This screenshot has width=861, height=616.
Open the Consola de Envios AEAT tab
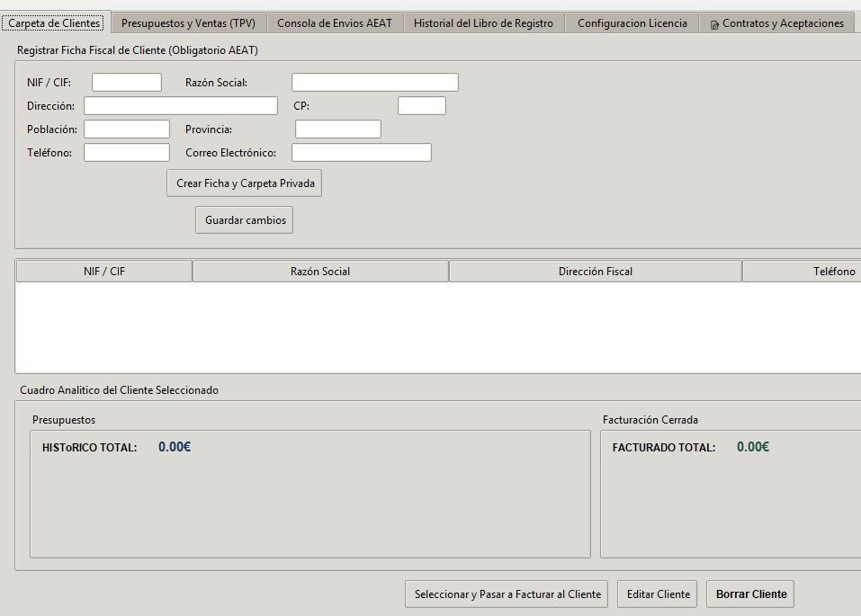(x=335, y=23)
